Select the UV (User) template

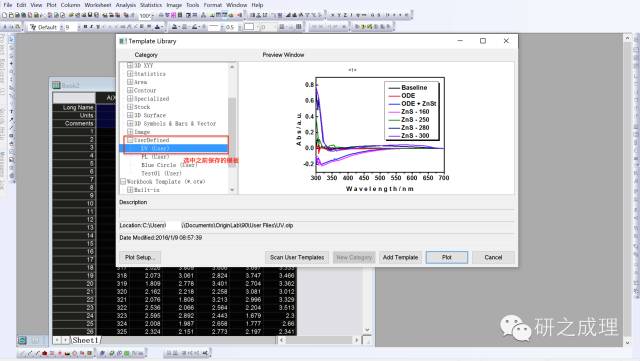tap(155, 148)
